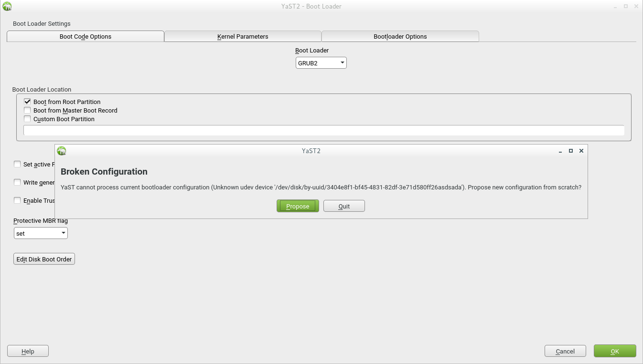Open the Boot Loader GRUB2 dropdown
The image size is (643, 364).
pyautogui.click(x=321, y=63)
